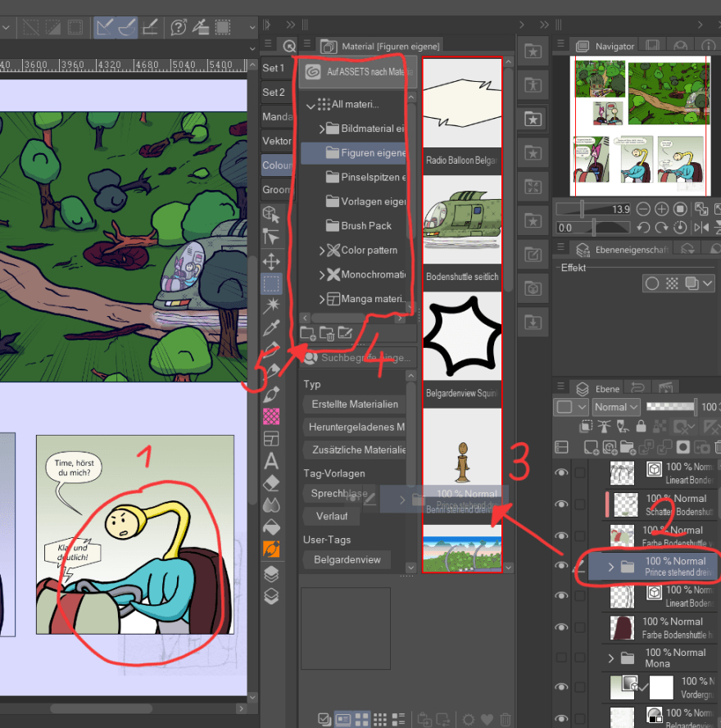721x728 pixels.
Task: Click the Suchbegriffe search field
Action: click(x=358, y=358)
